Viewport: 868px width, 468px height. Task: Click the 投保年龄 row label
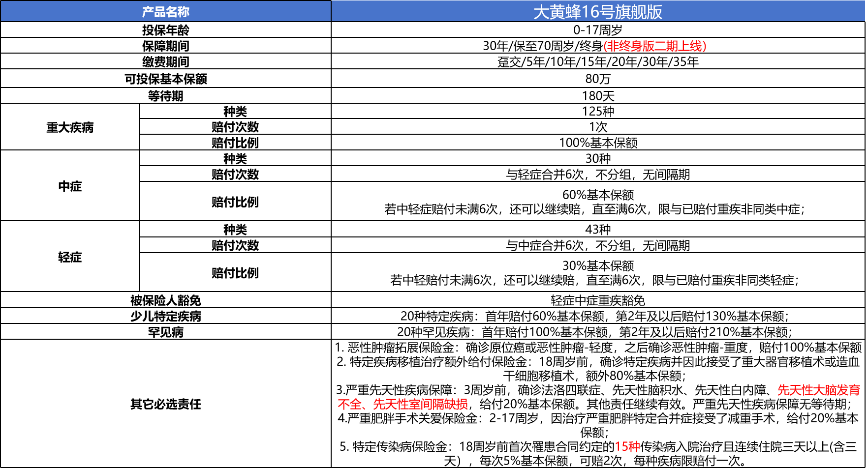pyautogui.click(x=166, y=30)
